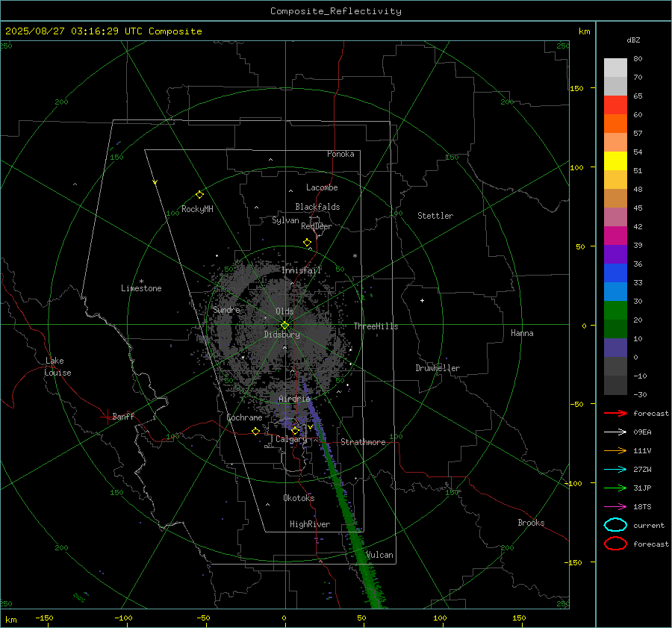Screen dimensions: 672x628
Task: Select the yellow diamond marker below Cochrane
Action: pyautogui.click(x=256, y=431)
